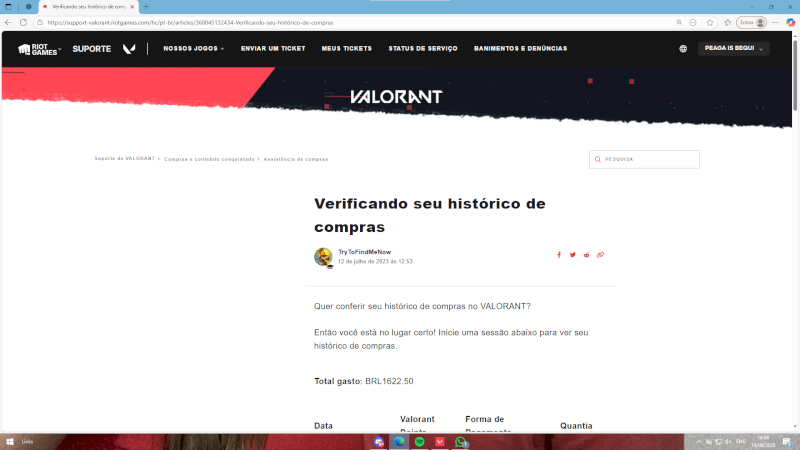Click the Total gasto BRL1622.50 text

tap(364, 381)
